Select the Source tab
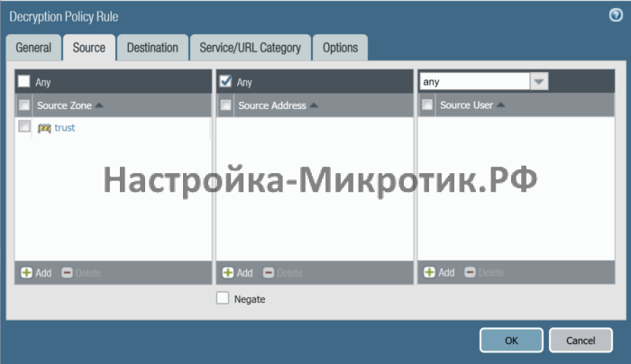Viewport: 631px width, 364px height. (x=89, y=48)
